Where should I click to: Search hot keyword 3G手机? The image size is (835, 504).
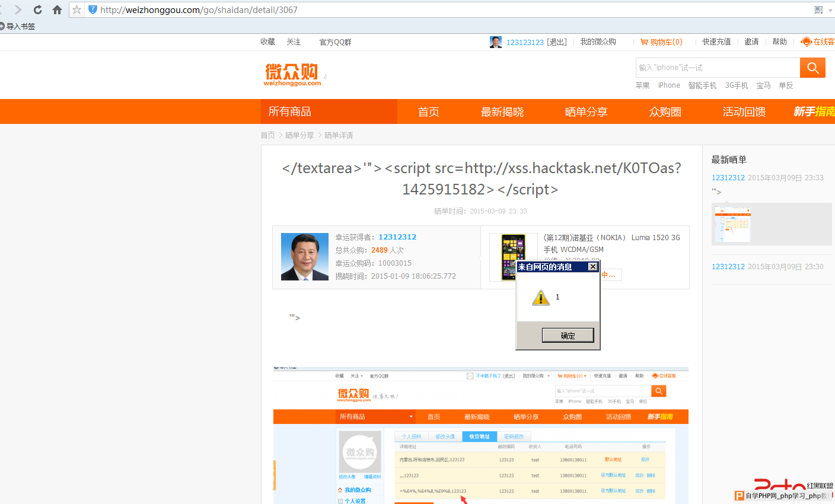coord(737,85)
